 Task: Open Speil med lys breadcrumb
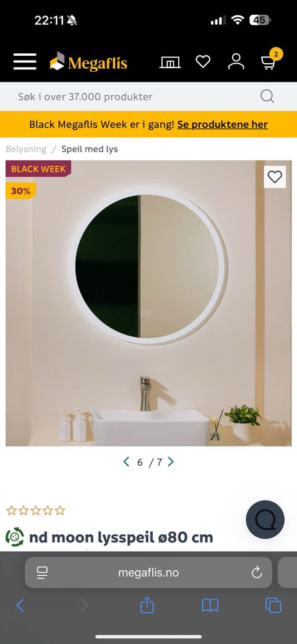pos(90,149)
